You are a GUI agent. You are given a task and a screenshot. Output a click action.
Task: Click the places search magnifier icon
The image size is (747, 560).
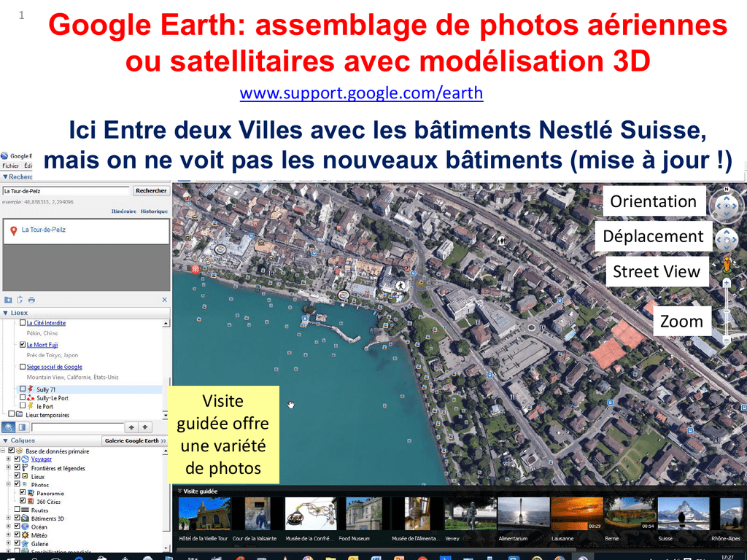[x=9, y=427]
